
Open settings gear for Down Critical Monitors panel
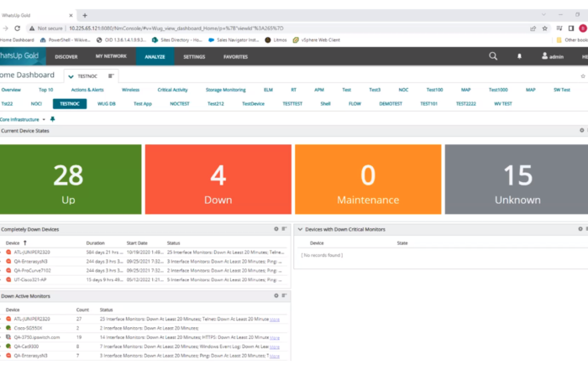click(580, 229)
